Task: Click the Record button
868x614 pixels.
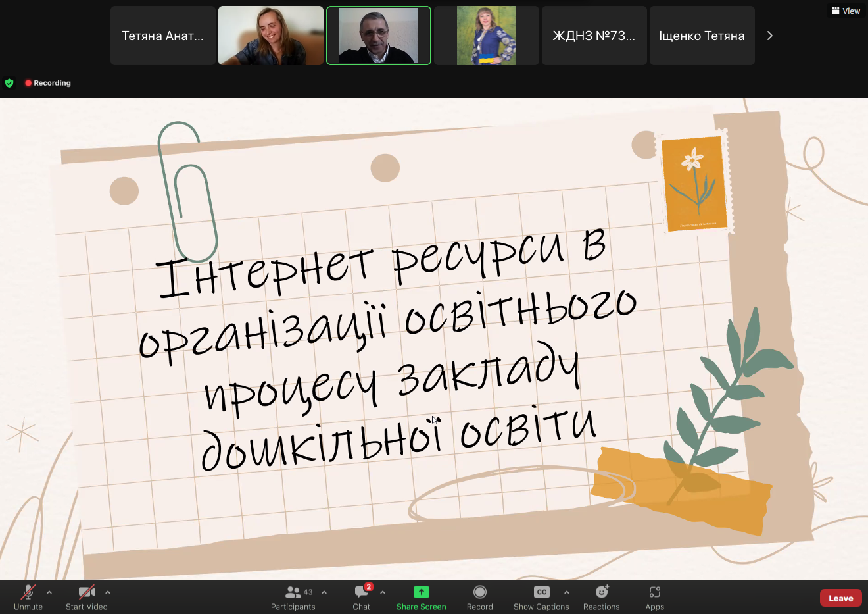Action: point(480,597)
